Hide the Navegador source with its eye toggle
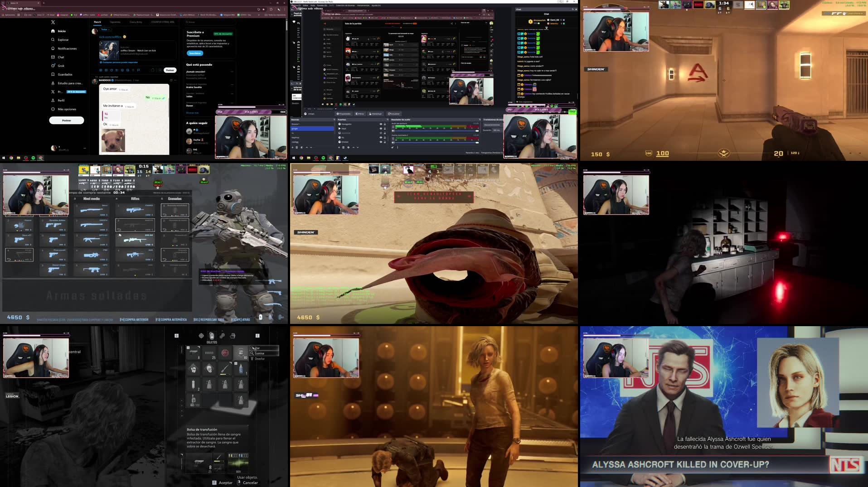Screen dimensions: 868x487 tap(381, 124)
